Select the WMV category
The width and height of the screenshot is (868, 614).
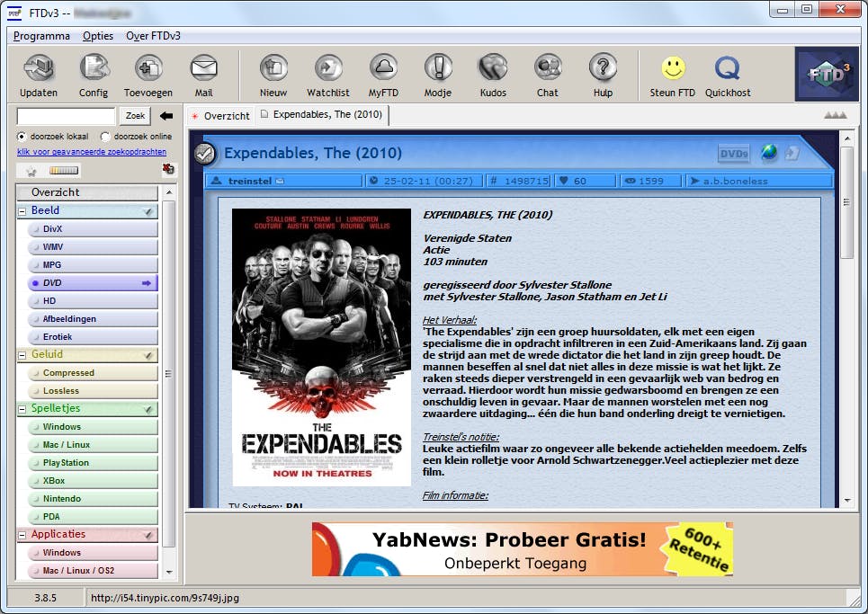[93, 246]
